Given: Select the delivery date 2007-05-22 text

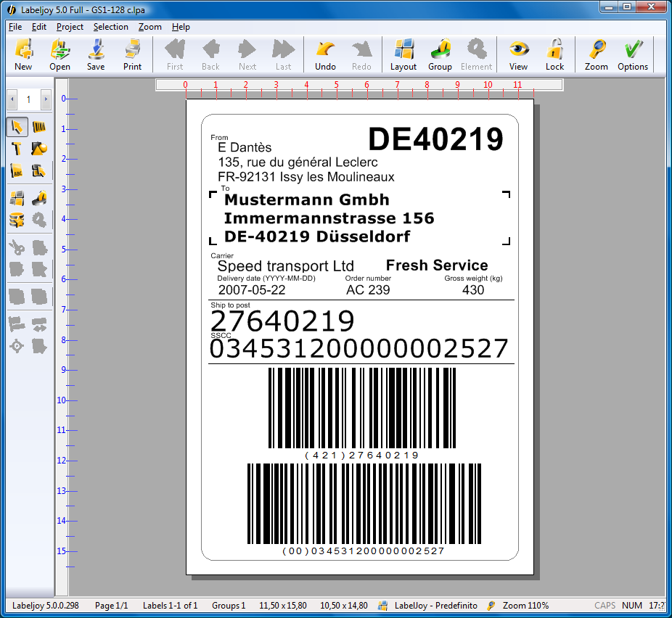Looking at the screenshot, I should [x=252, y=290].
